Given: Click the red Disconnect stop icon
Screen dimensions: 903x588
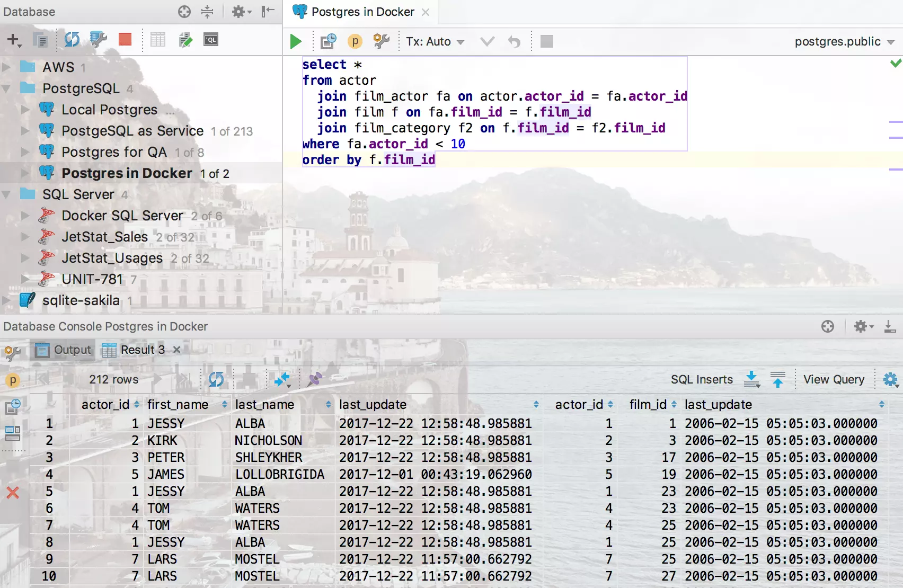Looking at the screenshot, I should pyautogui.click(x=125, y=39).
